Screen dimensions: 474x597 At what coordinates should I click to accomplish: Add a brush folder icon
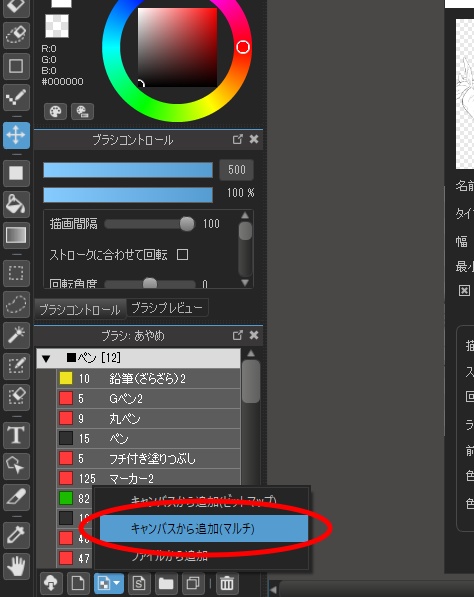pyautogui.click(x=166, y=583)
